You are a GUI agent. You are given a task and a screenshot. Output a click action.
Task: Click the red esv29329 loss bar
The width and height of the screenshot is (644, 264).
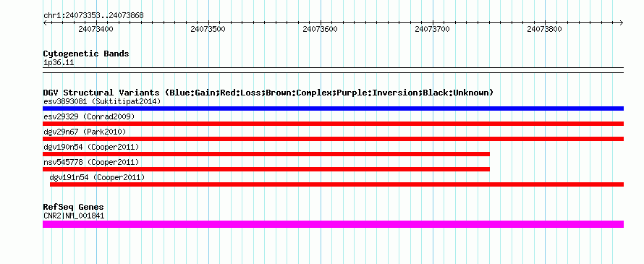point(333,124)
